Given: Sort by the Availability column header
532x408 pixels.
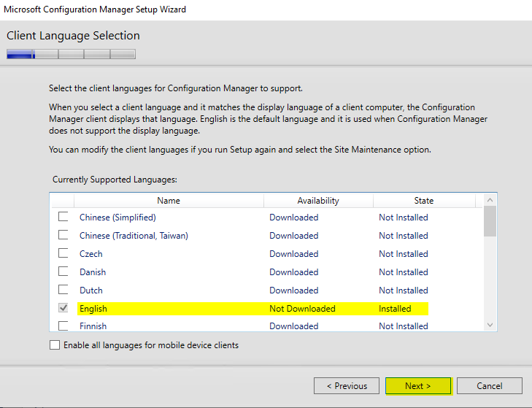Looking at the screenshot, I should tap(318, 201).
